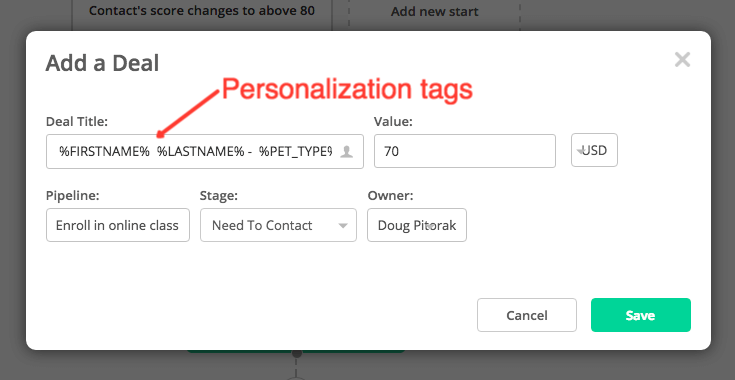Screen dimensions: 735x380
Task: Focus the Deal Title text field
Action: pyautogui.click(x=204, y=151)
